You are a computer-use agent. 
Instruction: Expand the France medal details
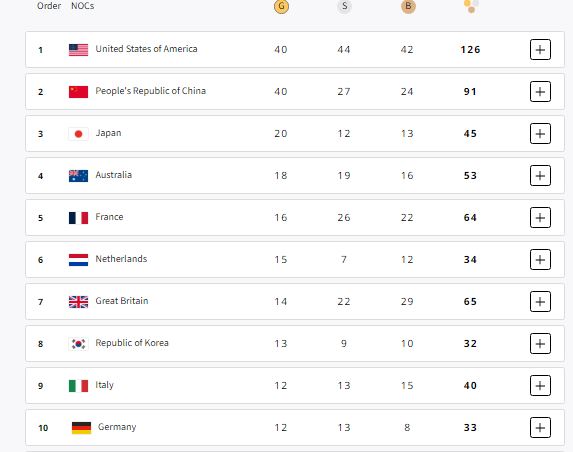[540, 217]
